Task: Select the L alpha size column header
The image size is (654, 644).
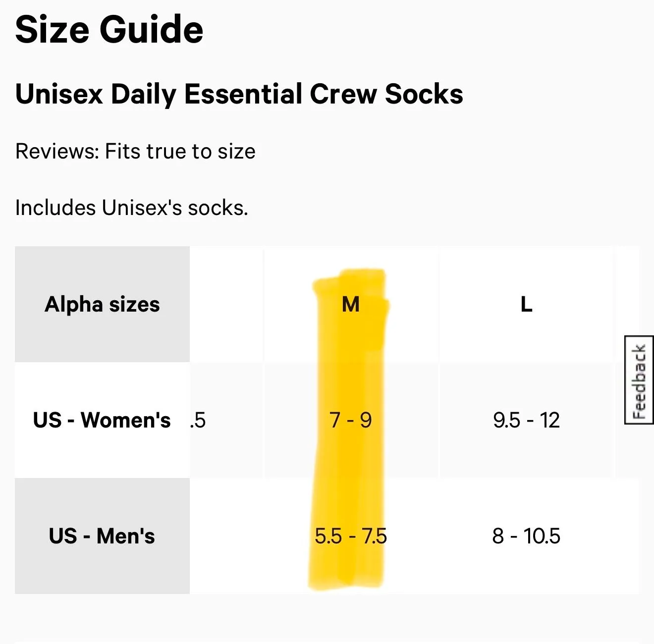Action: click(526, 304)
